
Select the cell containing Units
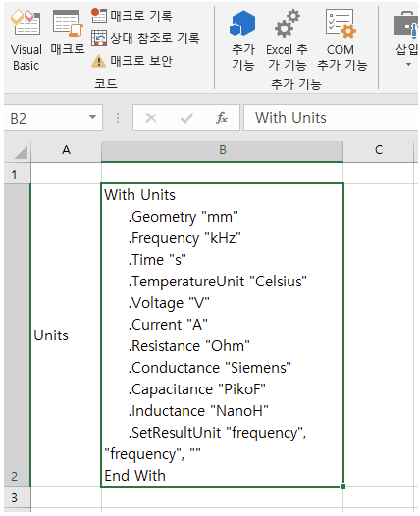[66, 335]
